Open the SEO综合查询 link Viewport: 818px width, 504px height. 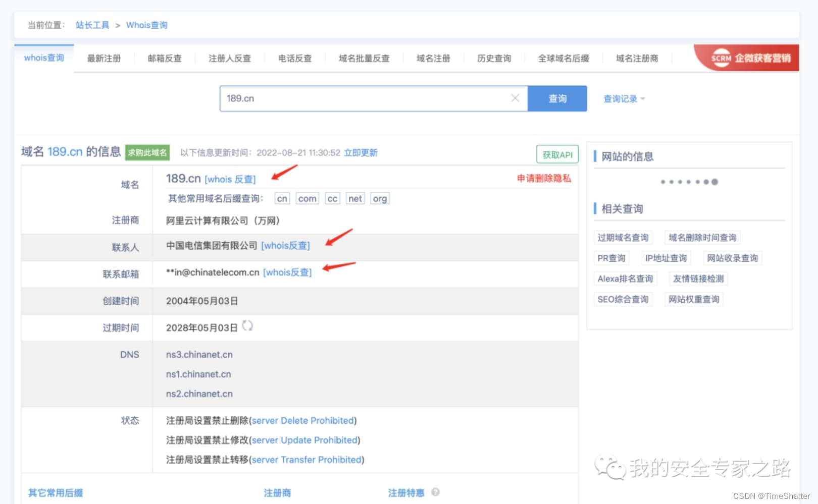coord(623,300)
